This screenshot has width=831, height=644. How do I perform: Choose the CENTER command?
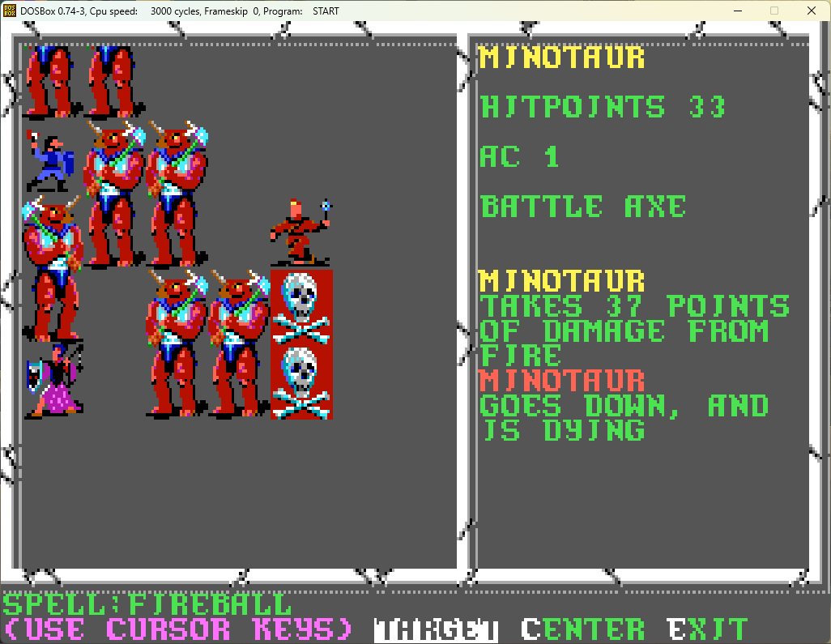[x=583, y=629]
